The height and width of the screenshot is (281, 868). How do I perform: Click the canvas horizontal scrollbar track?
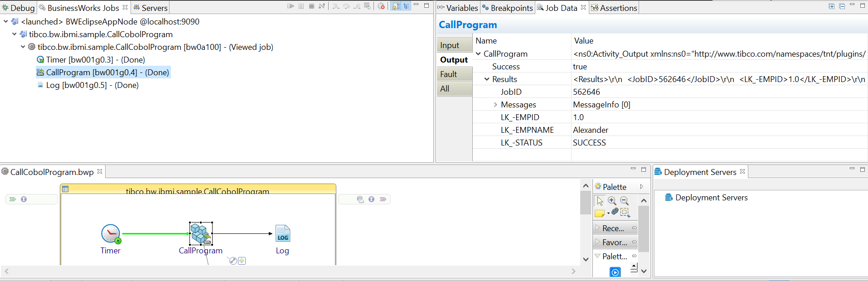tap(290, 271)
